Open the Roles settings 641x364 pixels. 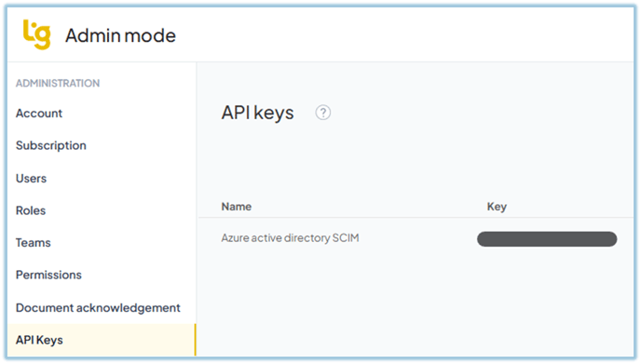[x=31, y=210]
